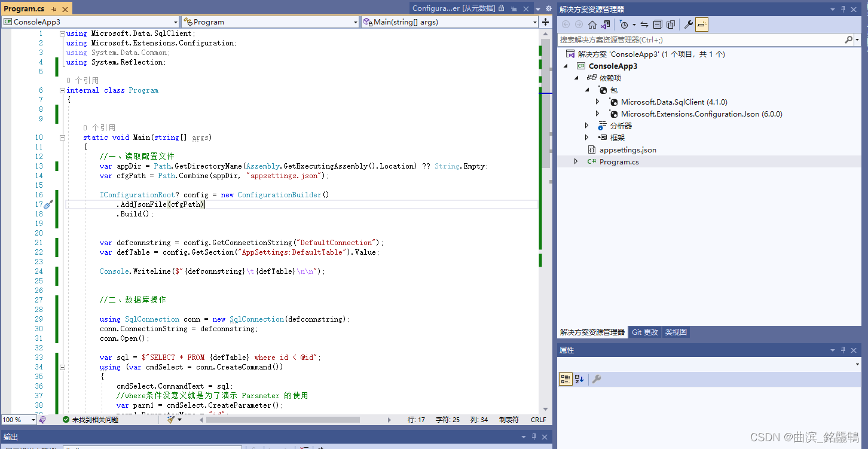The height and width of the screenshot is (449, 868).
Task: Sort properties alphabetically in 属性 panel
Action: point(579,379)
